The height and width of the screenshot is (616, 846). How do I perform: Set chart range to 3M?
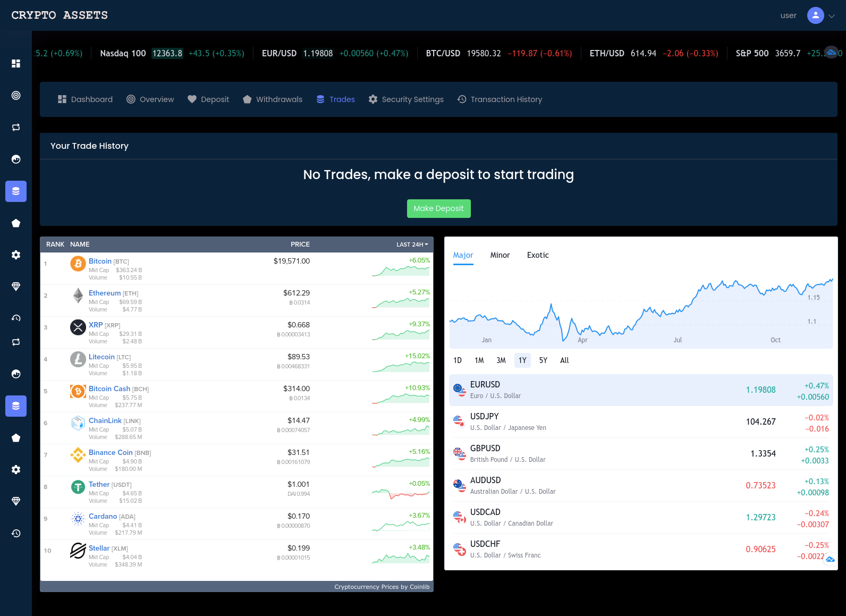(x=501, y=360)
